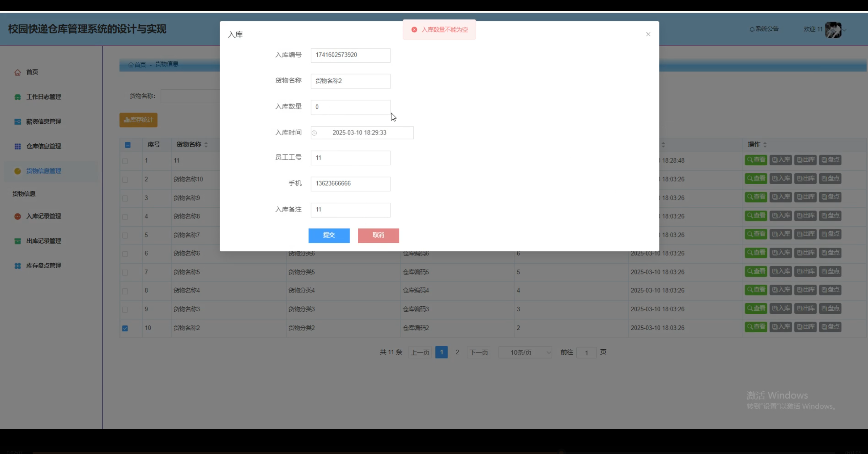Go to page 2 in pagination
The image size is (868, 454).
tap(457, 352)
